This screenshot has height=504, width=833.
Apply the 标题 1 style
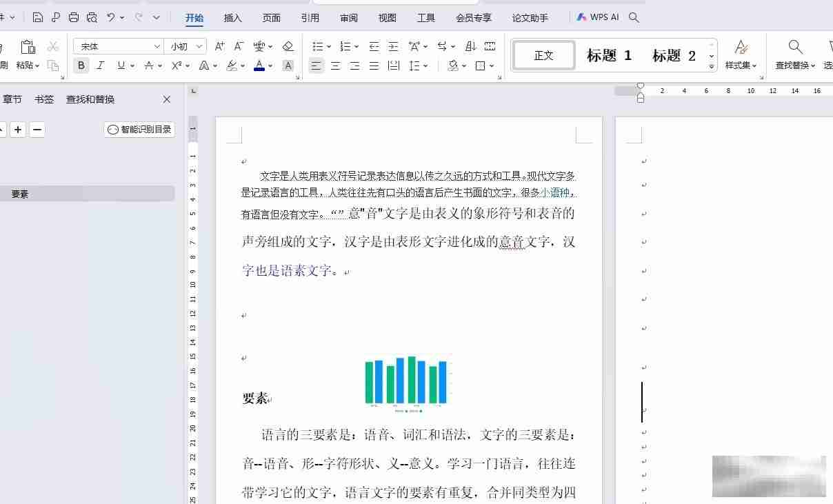[609, 55]
